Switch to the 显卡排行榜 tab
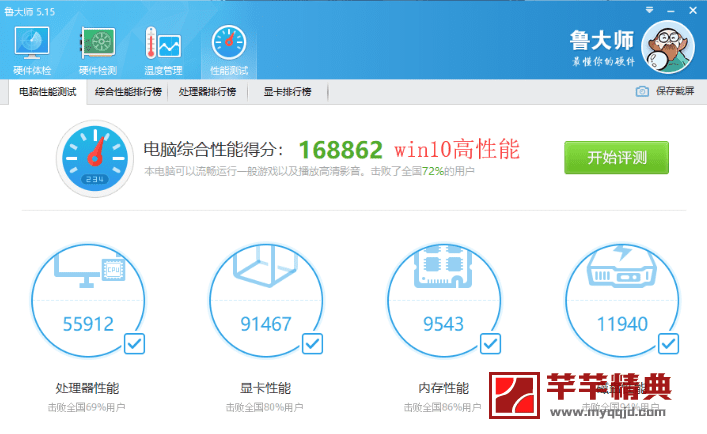Viewport: 707px width, 434px height. (x=287, y=92)
